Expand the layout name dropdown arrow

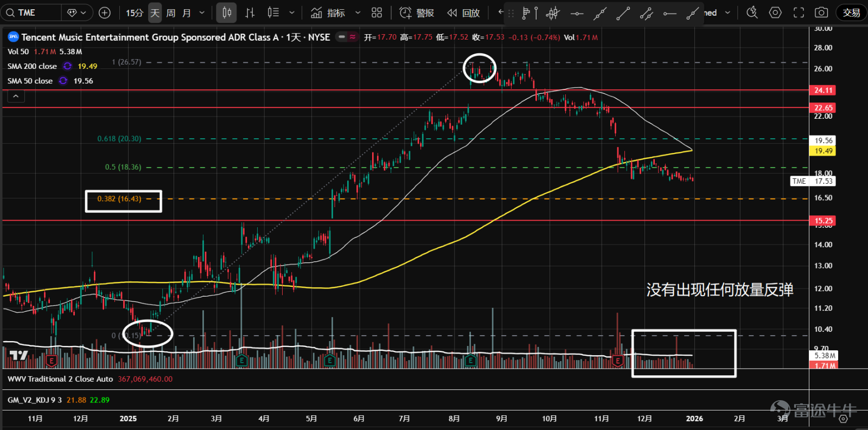pyautogui.click(x=727, y=12)
